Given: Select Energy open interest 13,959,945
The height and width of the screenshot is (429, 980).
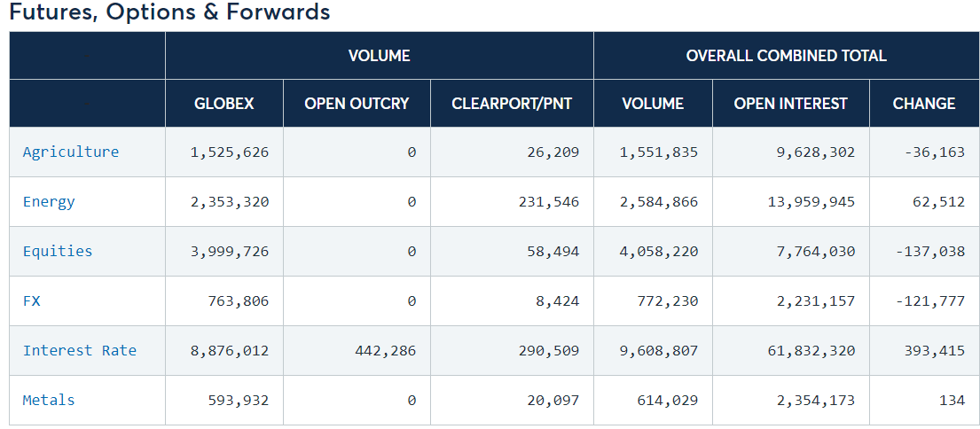Looking at the screenshot, I should point(811,201).
